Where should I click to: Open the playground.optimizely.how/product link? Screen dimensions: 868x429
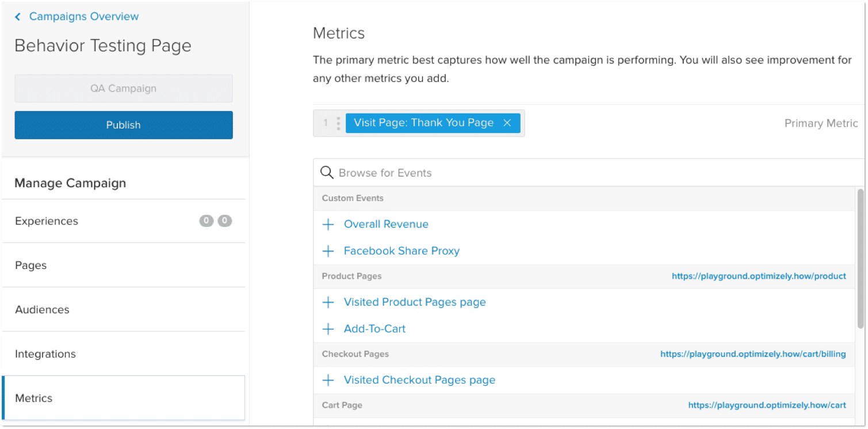tap(759, 276)
